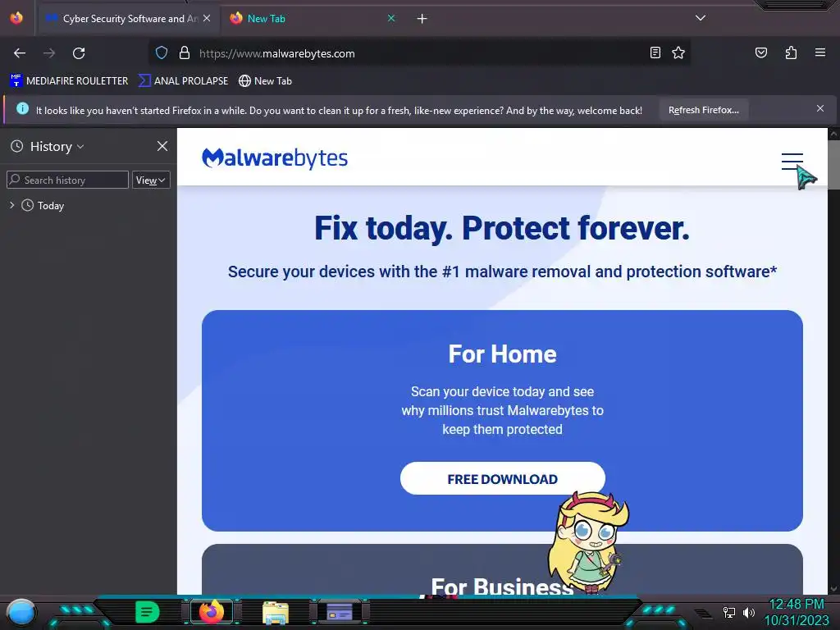Screen dimensions: 840x630
Task: Open the green notes taskbar app
Action: pyautogui.click(x=147, y=612)
